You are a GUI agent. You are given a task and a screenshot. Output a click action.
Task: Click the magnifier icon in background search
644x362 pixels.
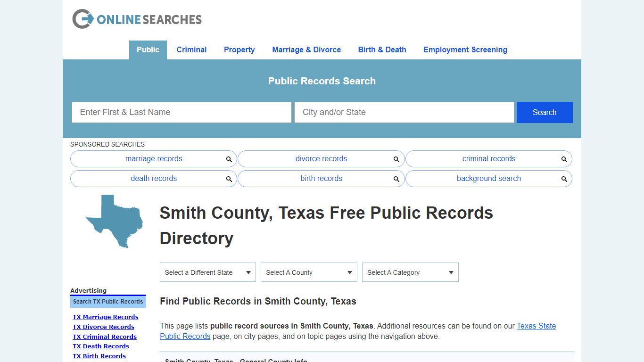pyautogui.click(x=564, y=179)
